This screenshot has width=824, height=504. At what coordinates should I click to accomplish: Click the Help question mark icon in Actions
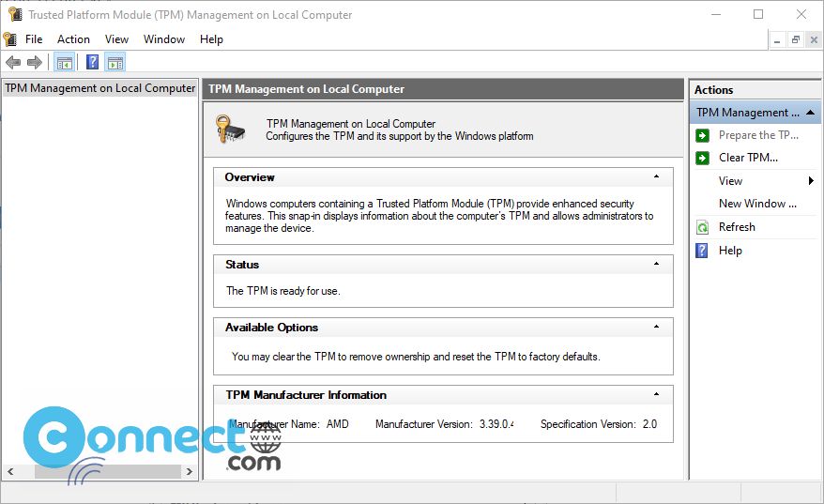(x=702, y=251)
